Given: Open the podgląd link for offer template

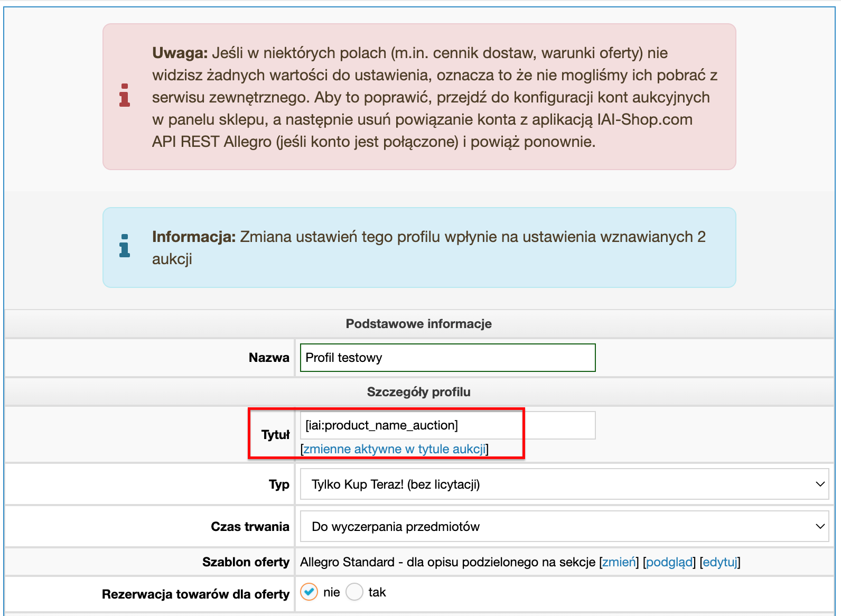Looking at the screenshot, I should click(669, 562).
